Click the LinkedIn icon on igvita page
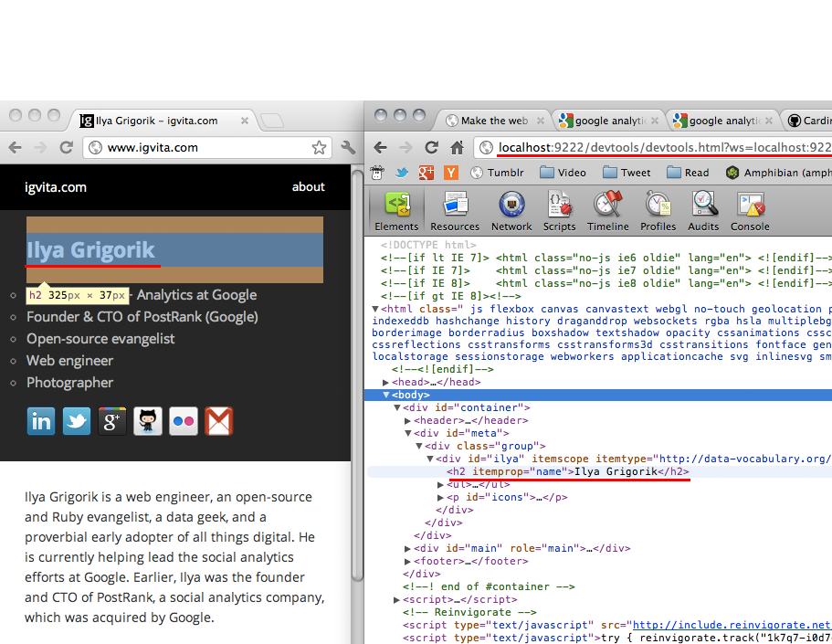This screenshot has width=832, height=644. [41, 421]
